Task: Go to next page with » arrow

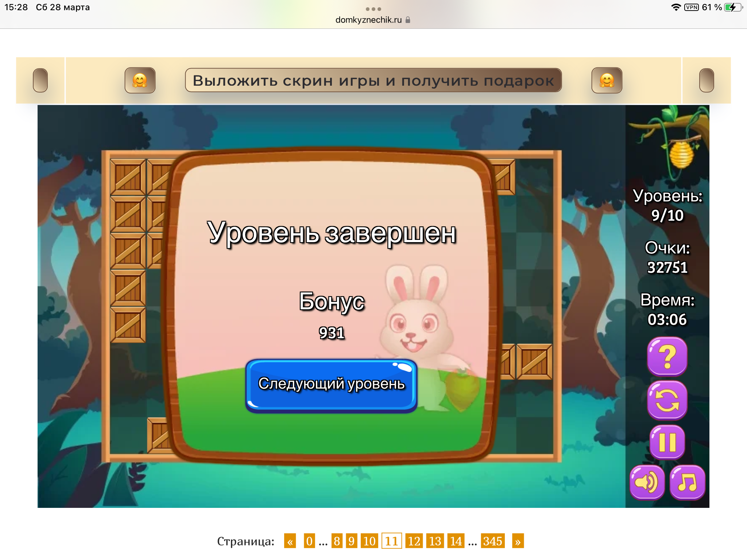Action: click(x=518, y=541)
